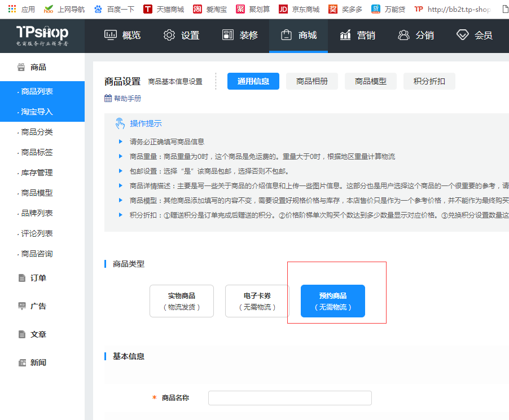Open the 分销 distribution section

pyautogui.click(x=416, y=35)
